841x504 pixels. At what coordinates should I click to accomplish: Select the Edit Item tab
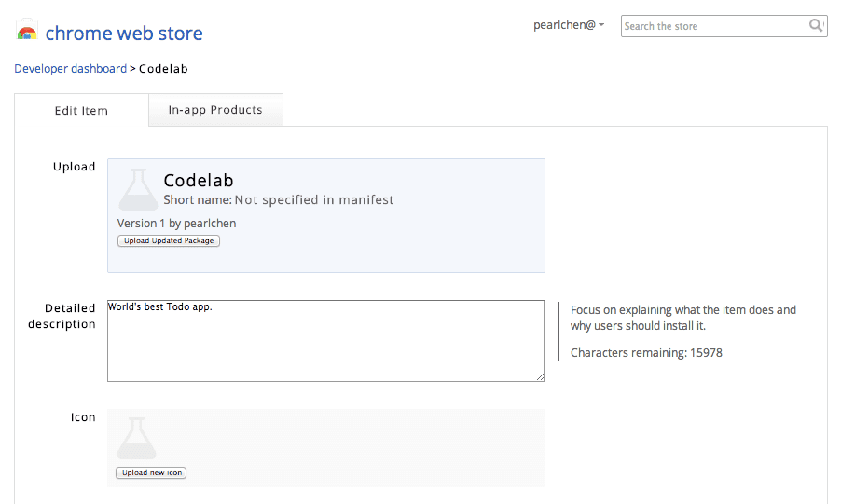coord(81,111)
